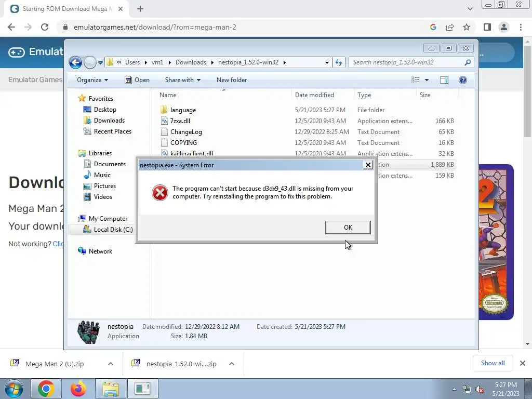Sort by Size column header
This screenshot has height=399, width=532.
(x=425, y=95)
